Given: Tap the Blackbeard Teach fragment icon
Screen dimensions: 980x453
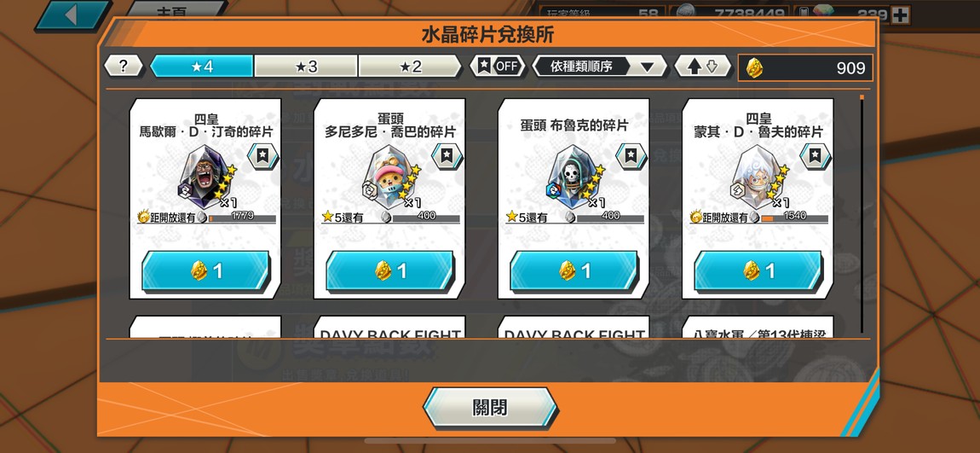Looking at the screenshot, I should pyautogui.click(x=205, y=176).
